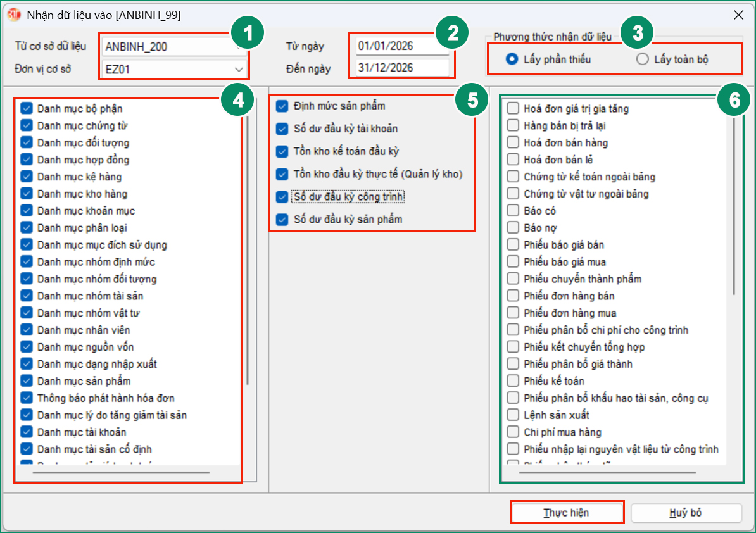
Task: Toggle 'Danh mục tài khoản' checkbox
Action: point(27,432)
